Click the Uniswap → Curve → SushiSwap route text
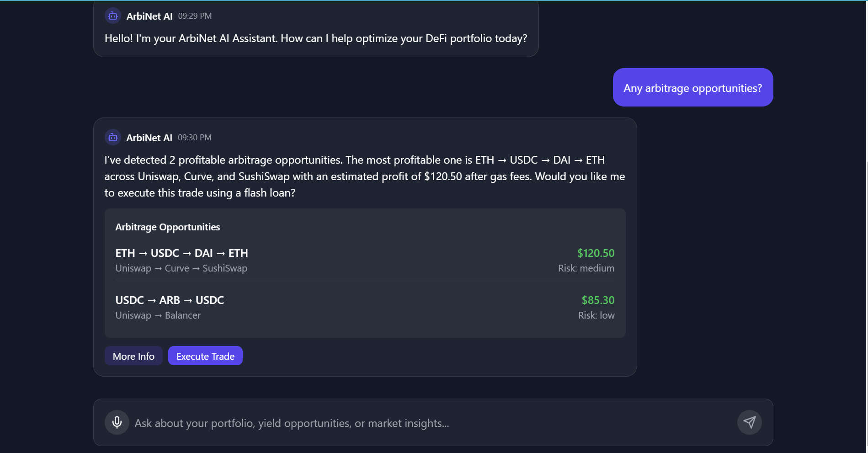868x453 pixels. [x=181, y=268]
